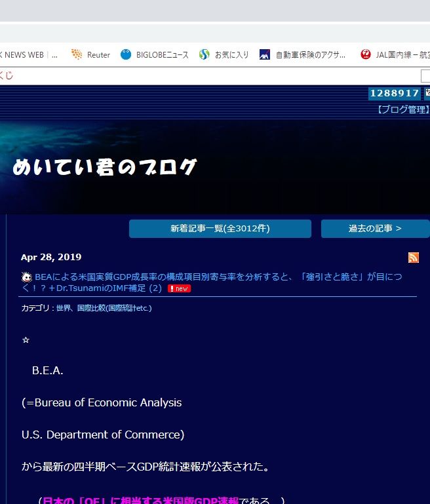Open the お気に入り bookmark icon

[204, 54]
